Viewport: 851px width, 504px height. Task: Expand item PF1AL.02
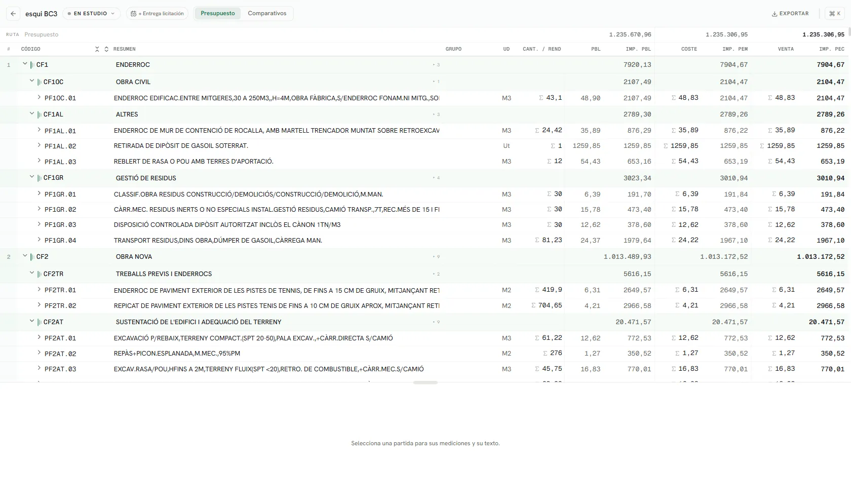39,145
